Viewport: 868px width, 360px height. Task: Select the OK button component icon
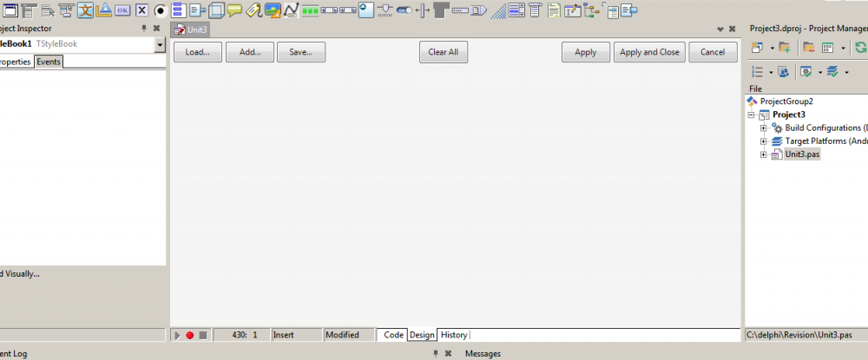[122, 10]
